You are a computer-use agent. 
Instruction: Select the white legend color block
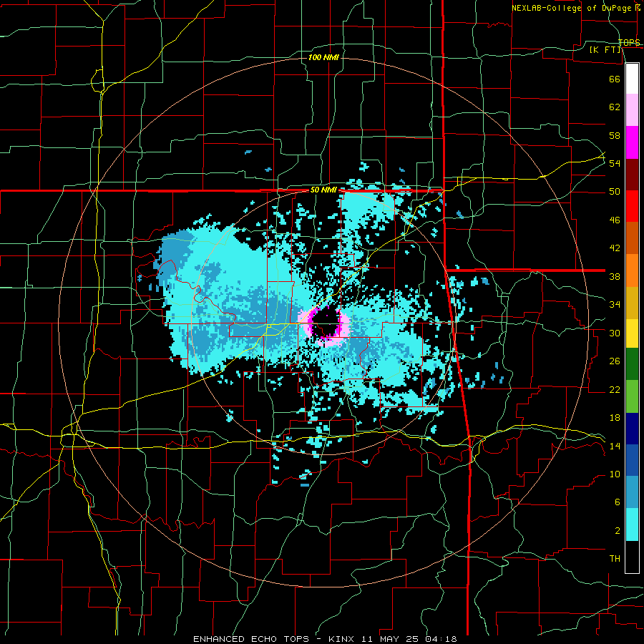(x=632, y=79)
